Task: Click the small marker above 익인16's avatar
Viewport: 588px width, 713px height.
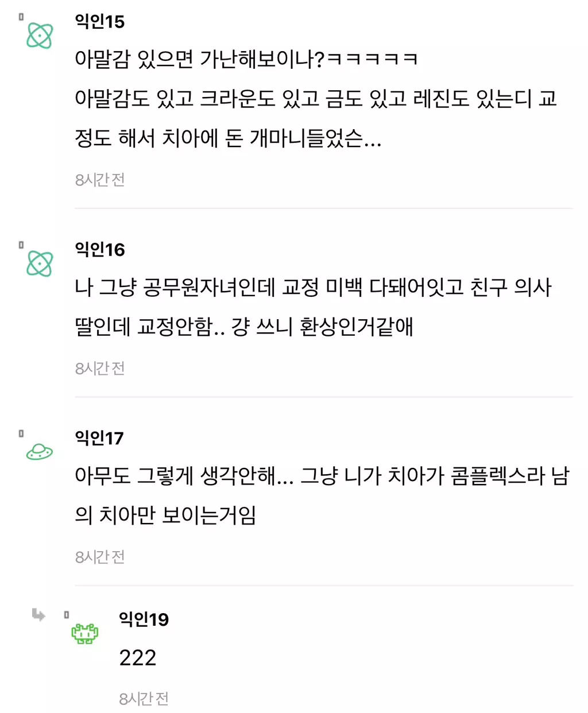Action: click(21, 245)
